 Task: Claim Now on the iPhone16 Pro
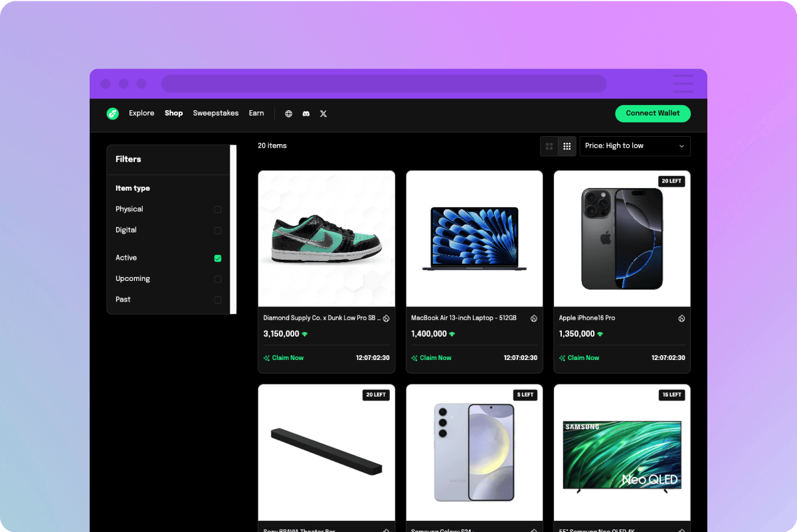click(x=579, y=358)
